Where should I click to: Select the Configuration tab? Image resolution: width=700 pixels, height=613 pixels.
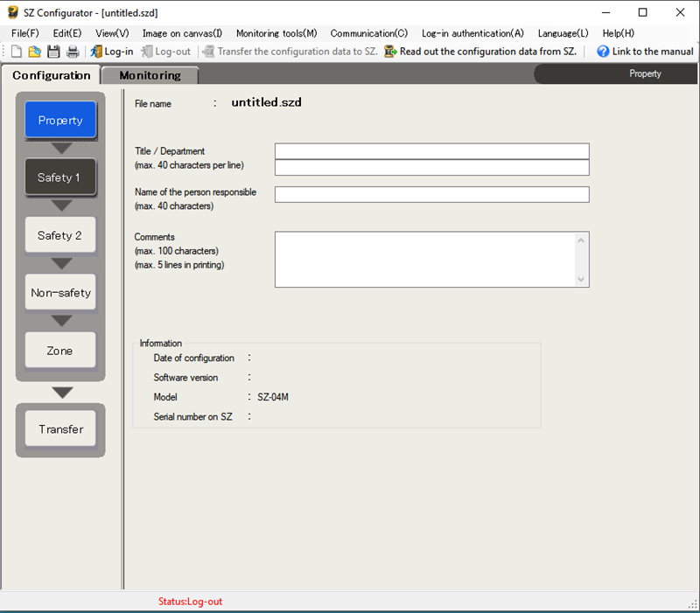[52, 75]
